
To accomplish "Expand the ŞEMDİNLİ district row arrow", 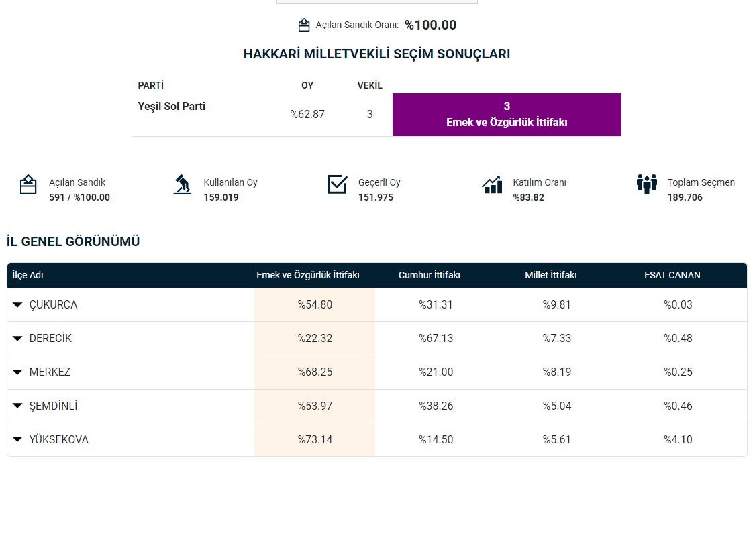I will 17,406.
